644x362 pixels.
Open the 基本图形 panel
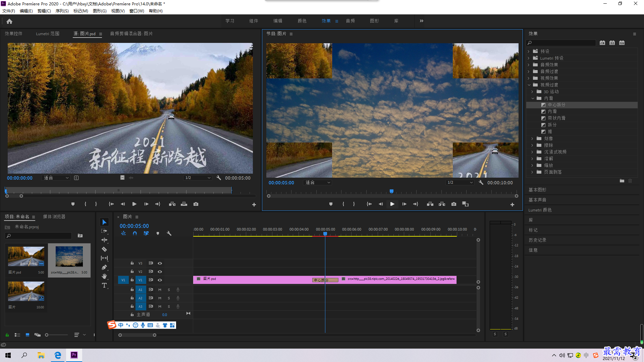(x=537, y=190)
